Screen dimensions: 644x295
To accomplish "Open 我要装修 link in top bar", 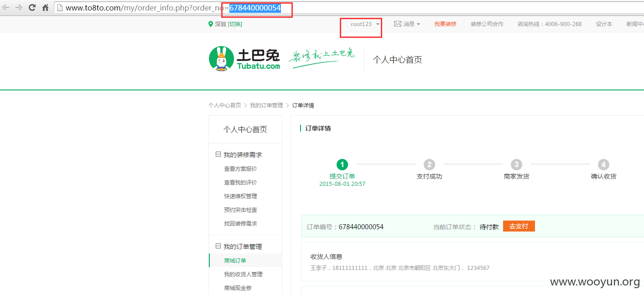I will 445,24.
